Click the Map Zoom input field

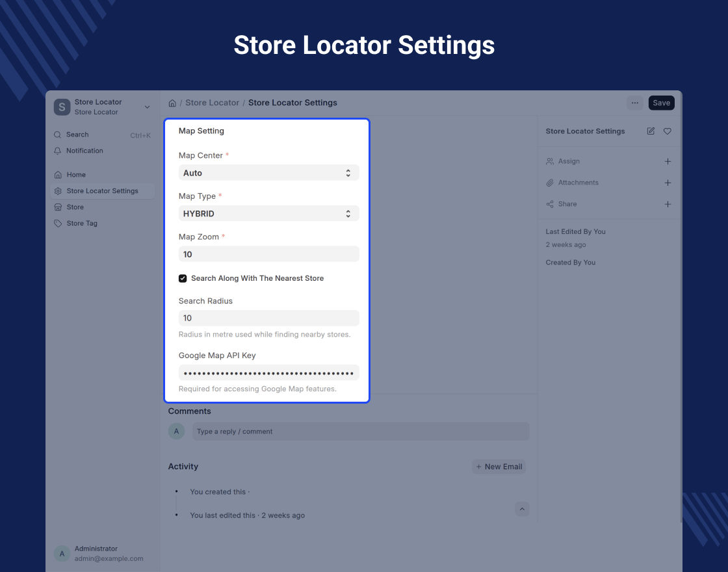[x=269, y=254]
